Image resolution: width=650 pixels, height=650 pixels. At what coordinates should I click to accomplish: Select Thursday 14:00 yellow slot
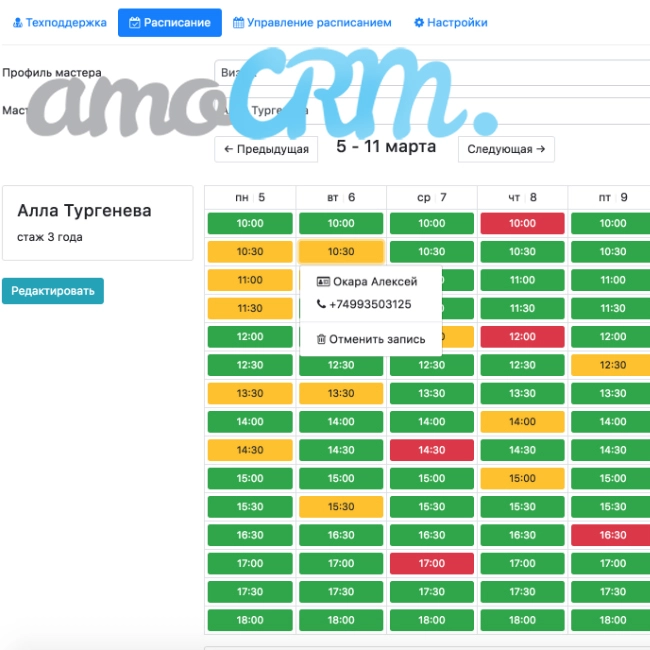[x=522, y=422]
